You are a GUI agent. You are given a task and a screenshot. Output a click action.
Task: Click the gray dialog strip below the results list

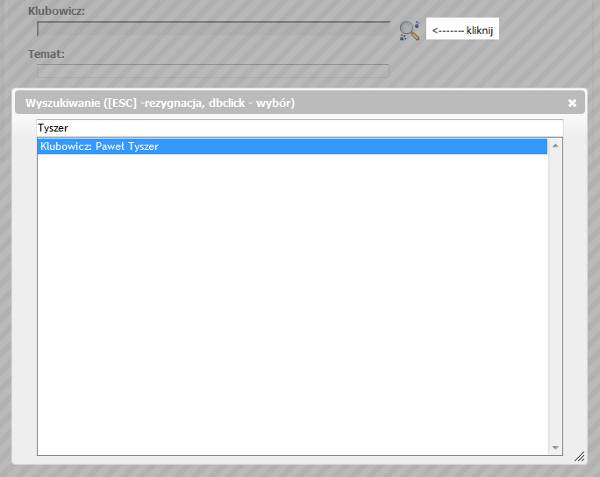(x=300, y=459)
